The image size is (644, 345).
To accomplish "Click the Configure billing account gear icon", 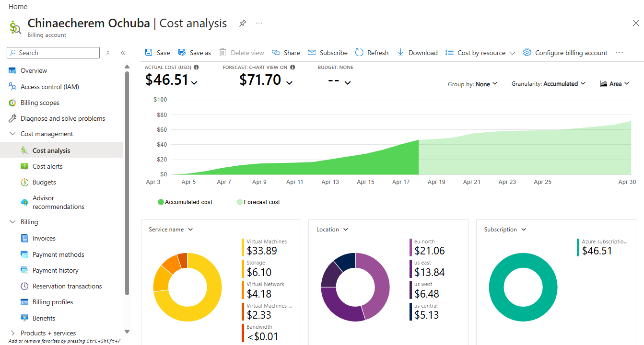I will click(527, 53).
